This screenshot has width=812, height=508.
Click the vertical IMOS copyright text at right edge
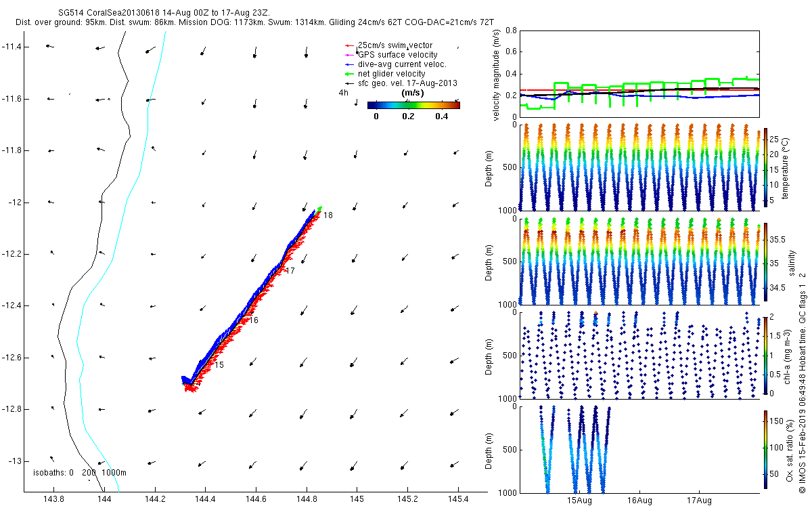pyautogui.click(x=802, y=383)
